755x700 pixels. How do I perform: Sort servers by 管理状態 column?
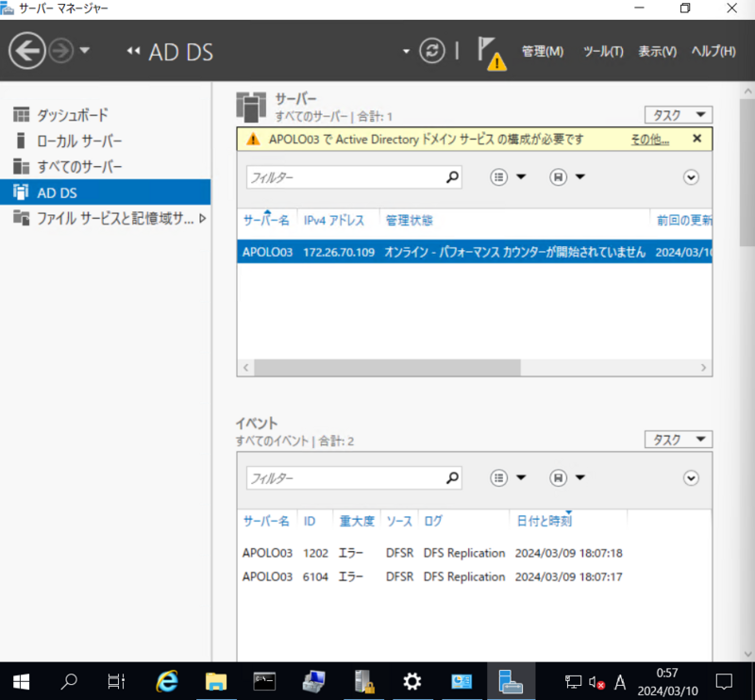click(410, 221)
